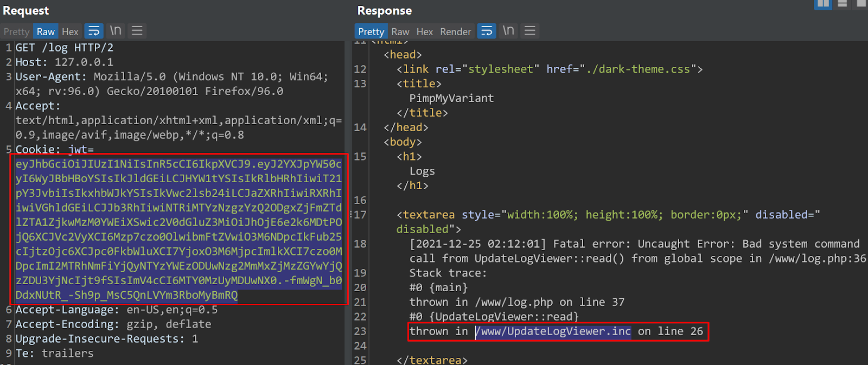Click the 'Stack trace:' line in response

(448, 273)
